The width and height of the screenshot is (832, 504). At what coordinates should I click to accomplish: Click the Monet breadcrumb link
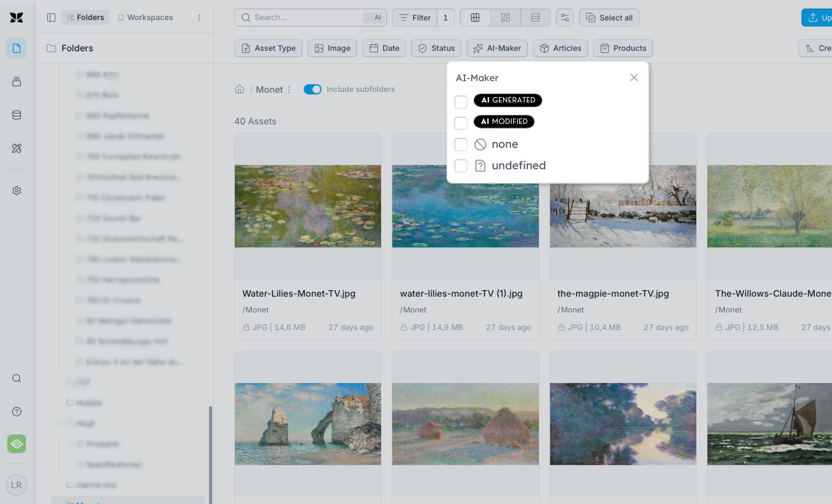pos(269,89)
